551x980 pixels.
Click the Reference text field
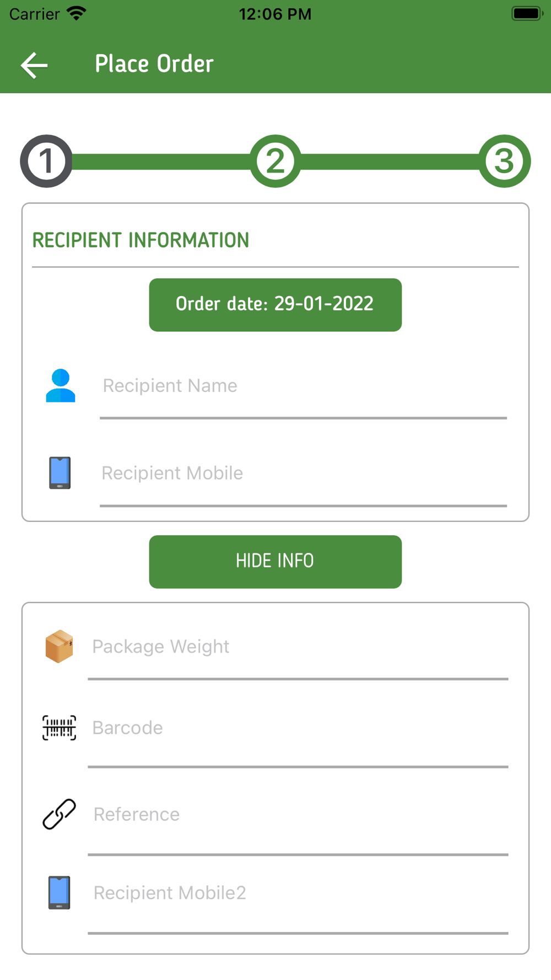(x=298, y=815)
